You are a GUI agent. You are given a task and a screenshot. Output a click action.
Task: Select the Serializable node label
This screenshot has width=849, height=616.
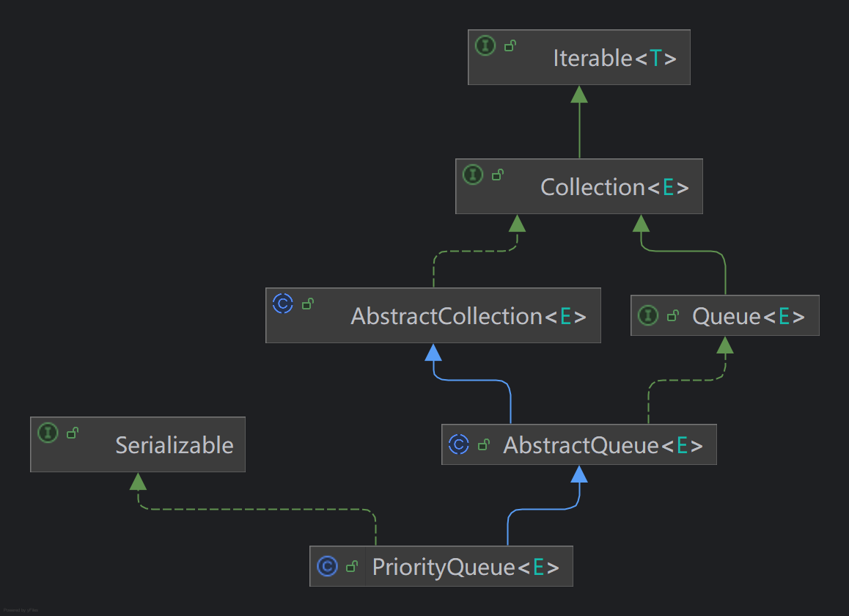[174, 445]
